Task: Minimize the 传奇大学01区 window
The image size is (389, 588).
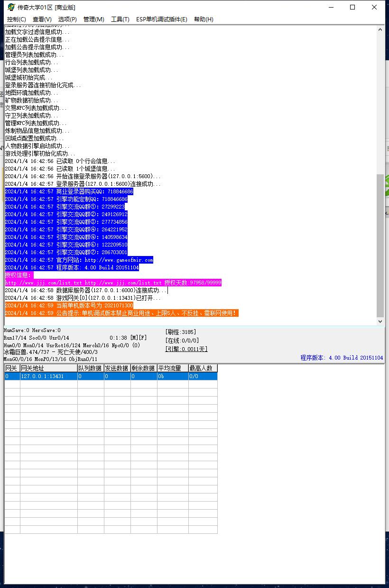Action: [331, 7]
